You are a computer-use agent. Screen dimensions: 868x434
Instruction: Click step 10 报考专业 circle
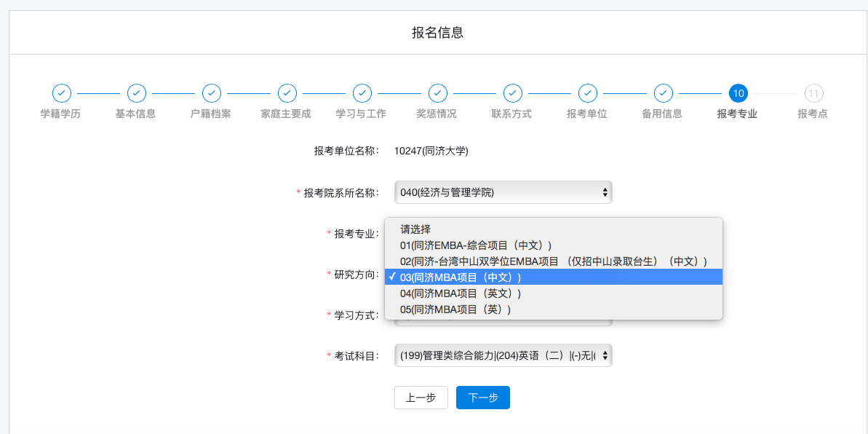[x=738, y=93]
